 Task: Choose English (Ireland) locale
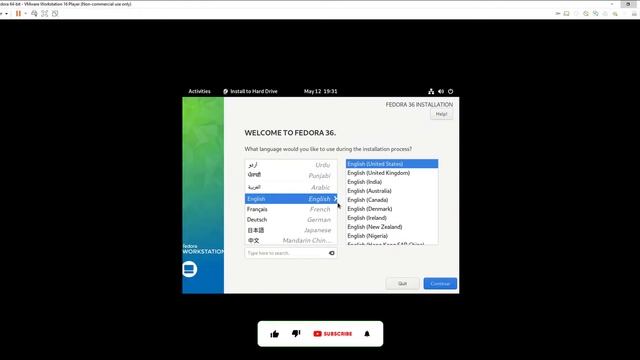pos(392,218)
